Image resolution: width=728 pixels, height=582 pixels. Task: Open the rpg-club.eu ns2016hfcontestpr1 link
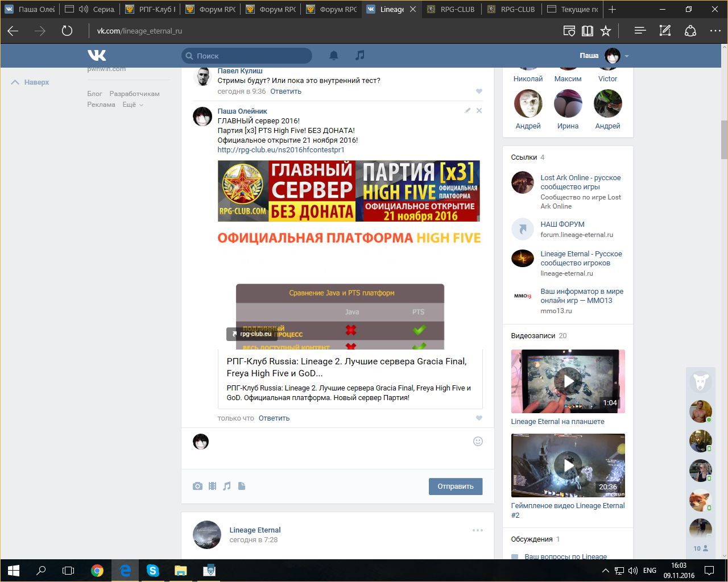coord(281,150)
